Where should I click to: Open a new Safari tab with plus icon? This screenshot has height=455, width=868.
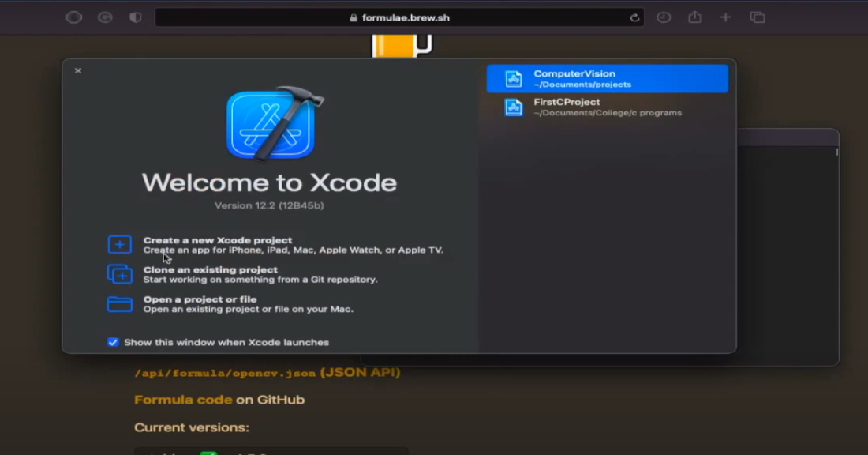click(726, 17)
